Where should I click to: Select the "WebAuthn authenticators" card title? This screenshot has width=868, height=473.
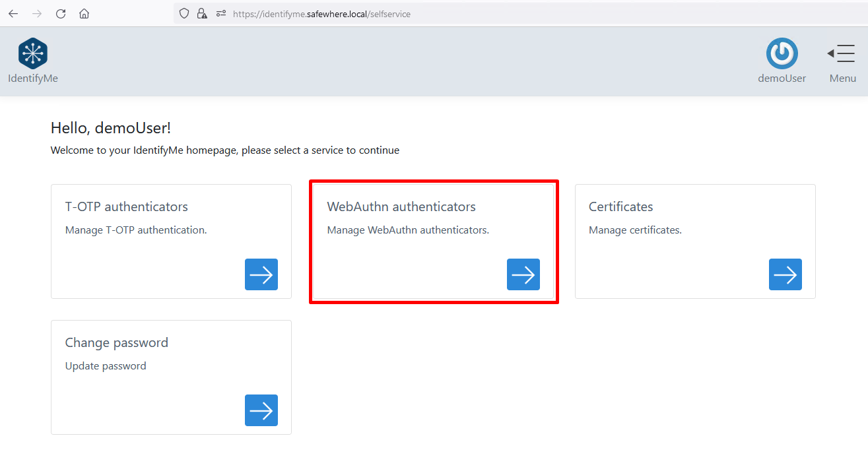tap(401, 206)
